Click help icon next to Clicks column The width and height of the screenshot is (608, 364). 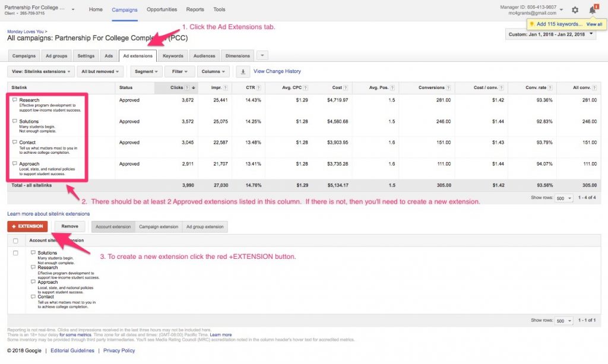(187, 88)
